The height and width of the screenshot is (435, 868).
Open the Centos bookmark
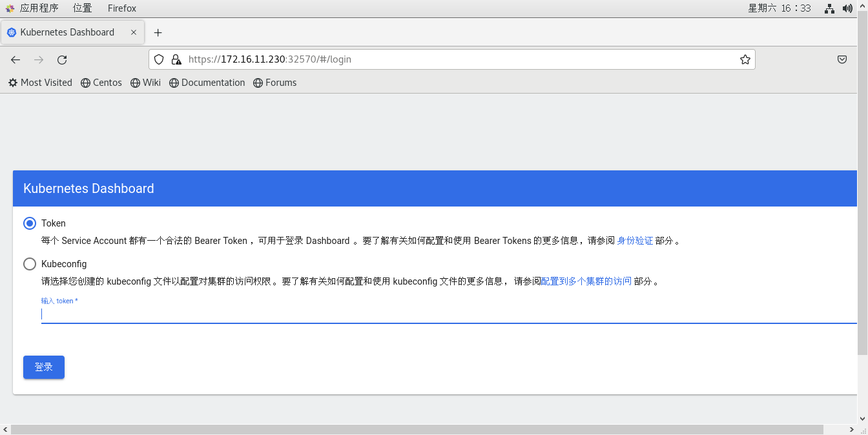[x=101, y=83]
